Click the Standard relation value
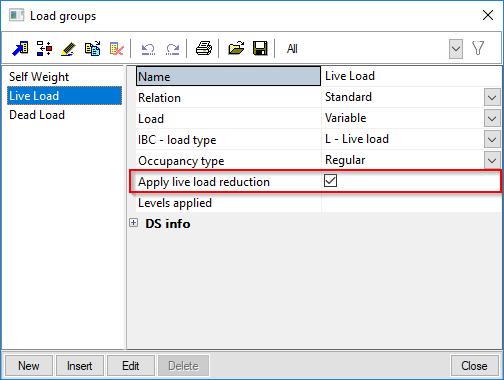504x380 pixels. pos(348,97)
